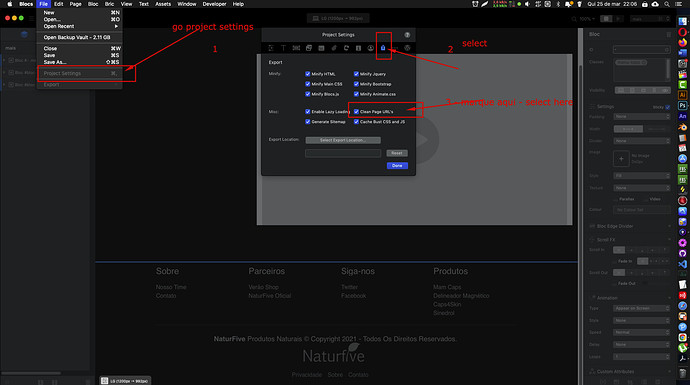
Task: Open the Export tab icon in Project Settings
Action: pos(383,48)
